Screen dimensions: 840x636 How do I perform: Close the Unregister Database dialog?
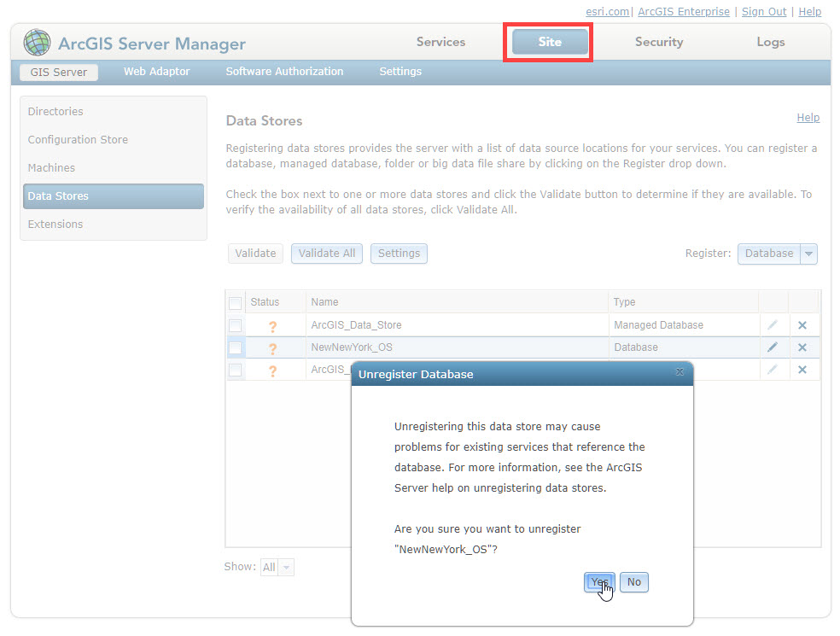[x=680, y=372]
